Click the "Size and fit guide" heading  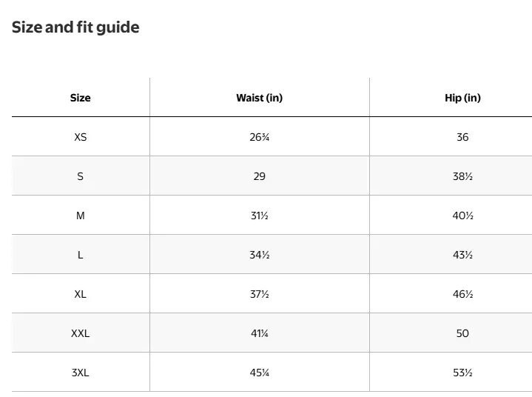[x=75, y=27]
